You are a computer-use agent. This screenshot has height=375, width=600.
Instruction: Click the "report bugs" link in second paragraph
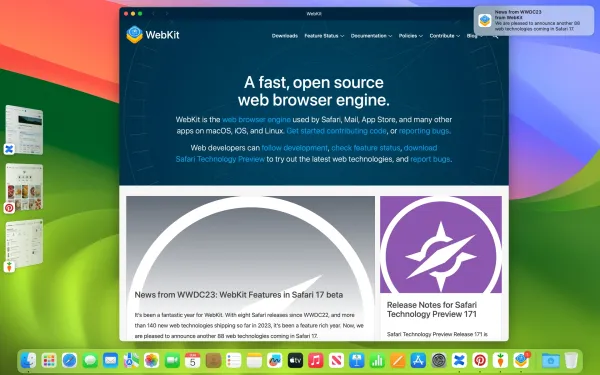click(x=430, y=159)
